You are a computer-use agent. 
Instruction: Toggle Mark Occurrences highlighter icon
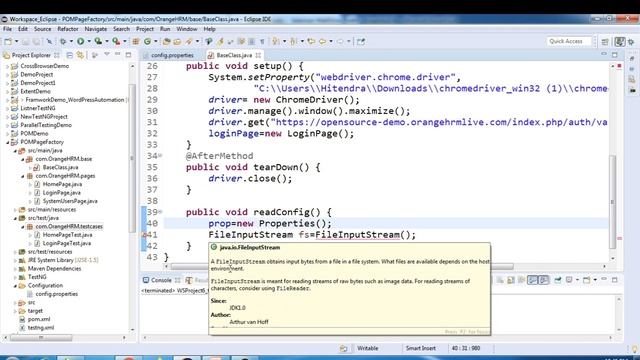coord(220,41)
